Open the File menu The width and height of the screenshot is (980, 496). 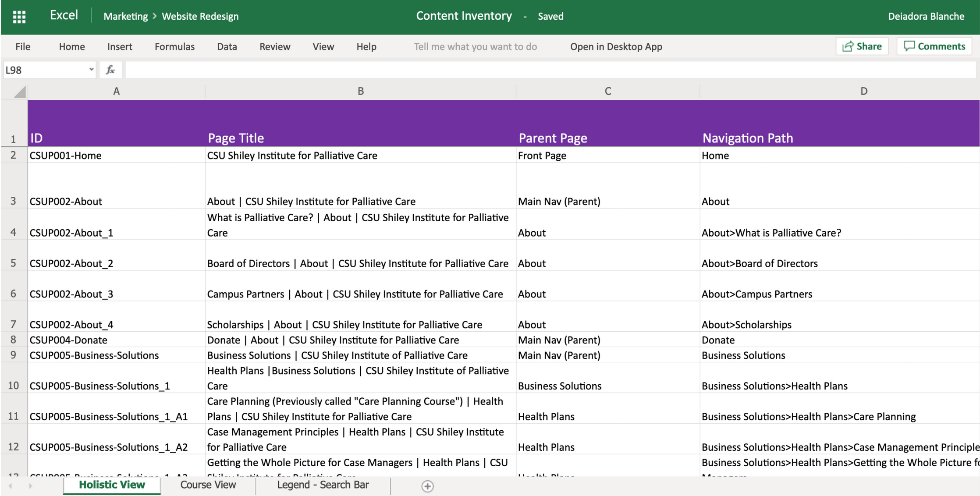(23, 46)
